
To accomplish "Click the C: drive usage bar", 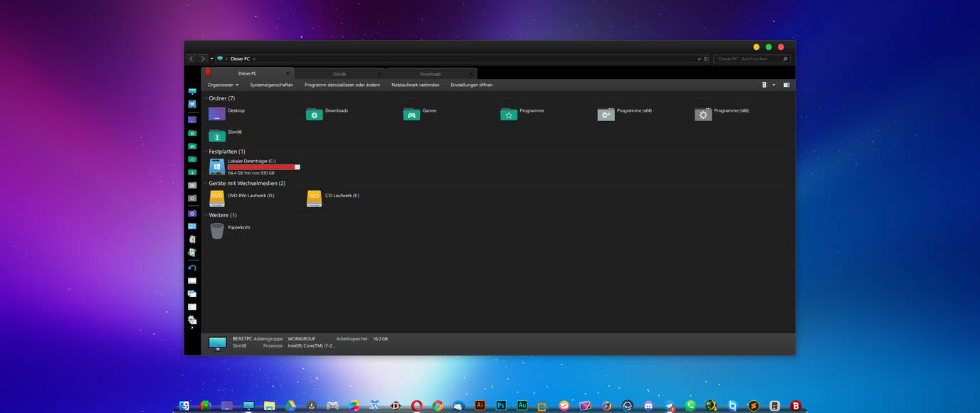I will pyautogui.click(x=264, y=167).
